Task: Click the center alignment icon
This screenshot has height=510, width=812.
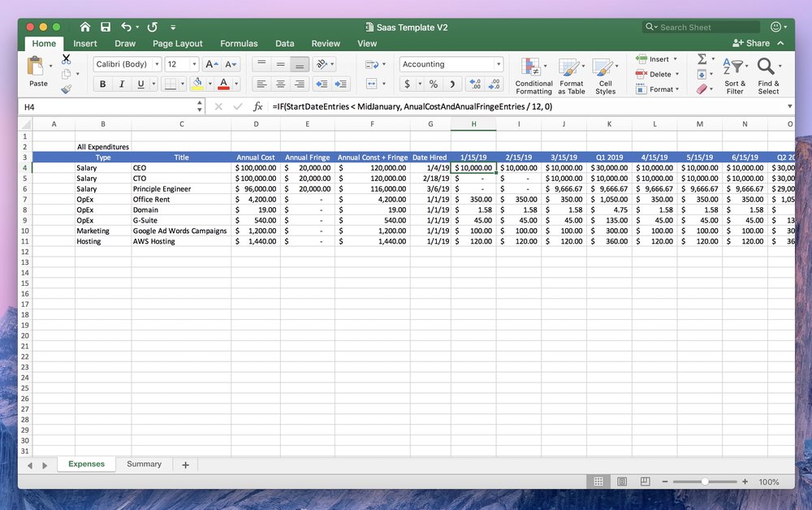Action: (x=280, y=84)
